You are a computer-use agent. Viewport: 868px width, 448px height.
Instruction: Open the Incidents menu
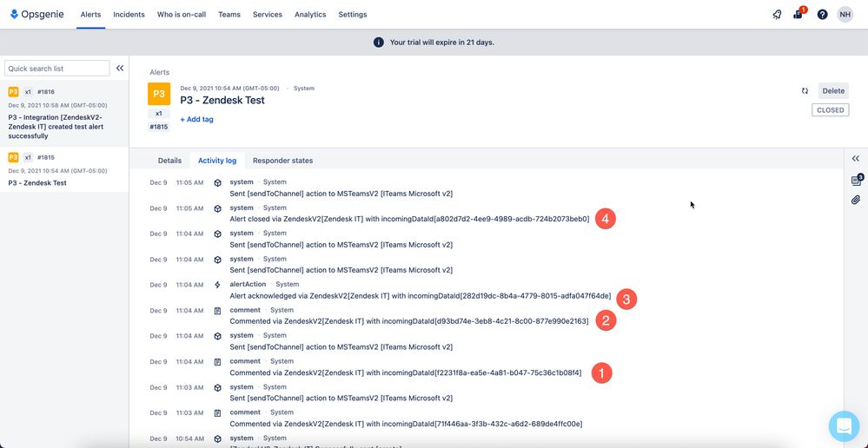tap(129, 15)
